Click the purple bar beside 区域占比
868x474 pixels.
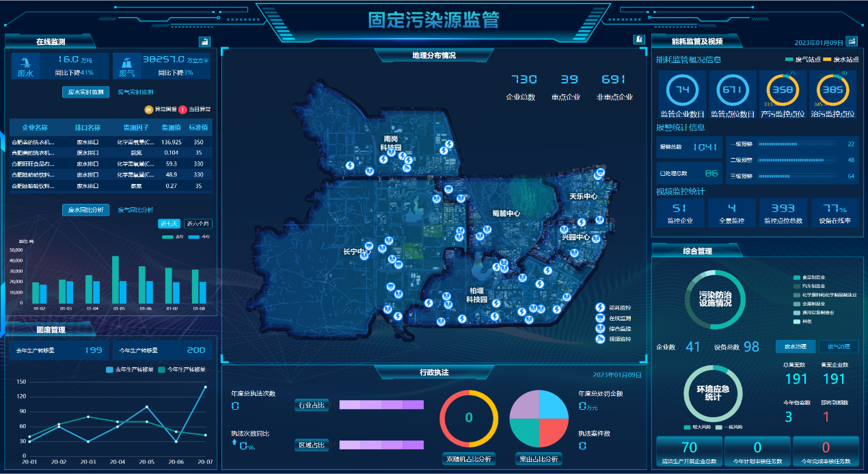[x=381, y=445]
